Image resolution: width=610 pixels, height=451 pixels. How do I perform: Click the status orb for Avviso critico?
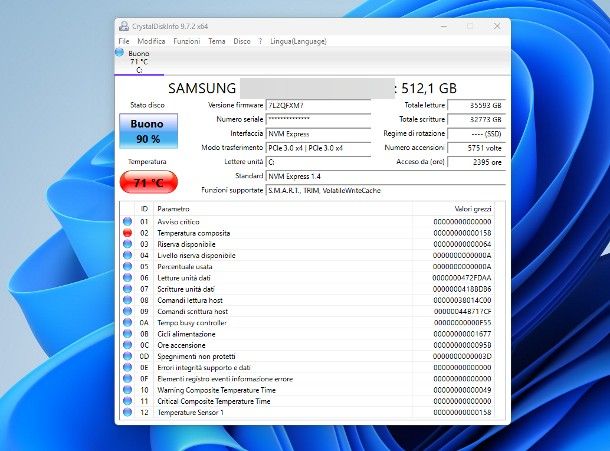pyautogui.click(x=127, y=221)
